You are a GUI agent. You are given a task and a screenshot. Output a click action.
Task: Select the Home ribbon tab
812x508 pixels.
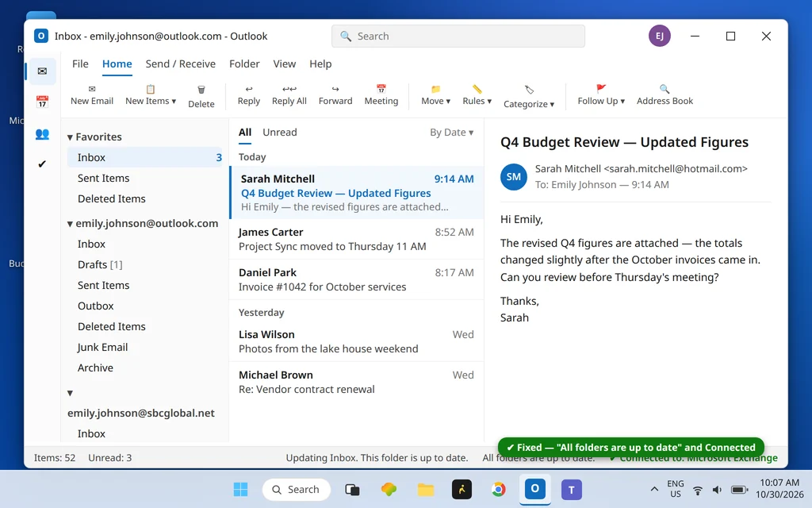tap(117, 63)
